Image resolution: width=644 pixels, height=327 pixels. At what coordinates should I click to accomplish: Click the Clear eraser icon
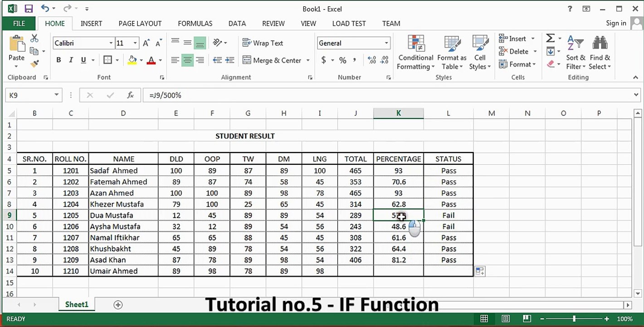point(551,64)
